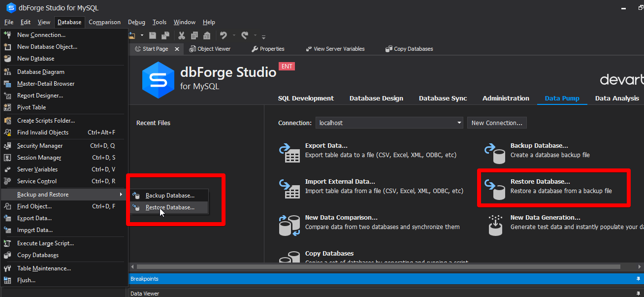Click the Paste clipboard icon

tap(207, 35)
